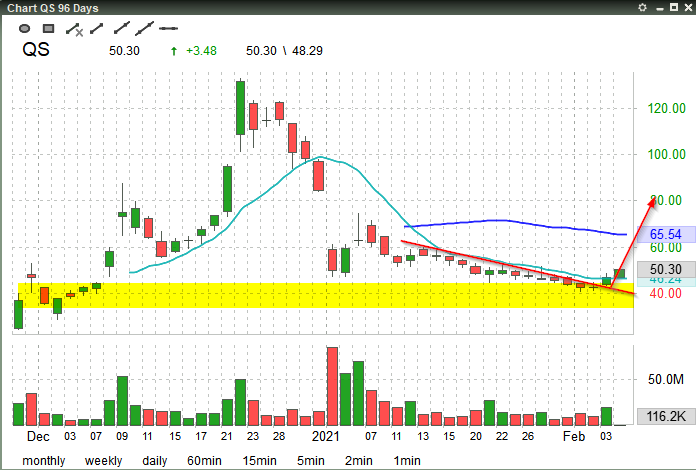The image size is (696, 470).
Task: Select the ellipse drawing tool
Action: click(24, 29)
